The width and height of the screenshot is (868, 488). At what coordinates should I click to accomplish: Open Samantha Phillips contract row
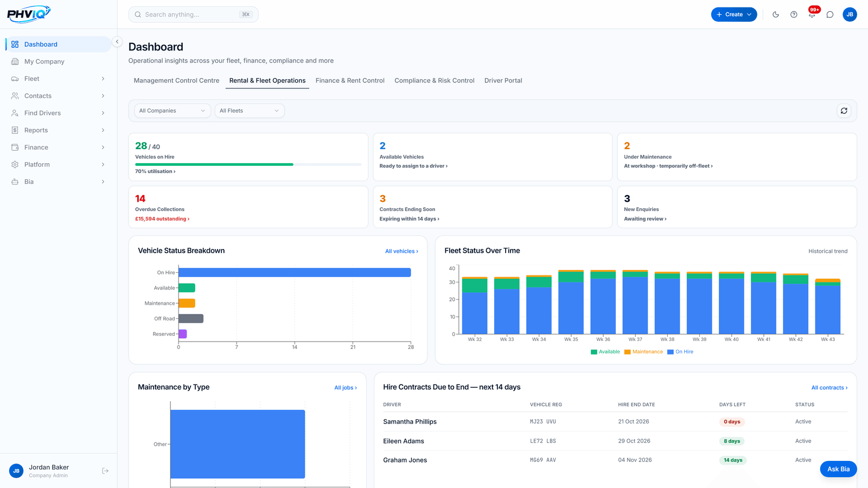click(615, 422)
